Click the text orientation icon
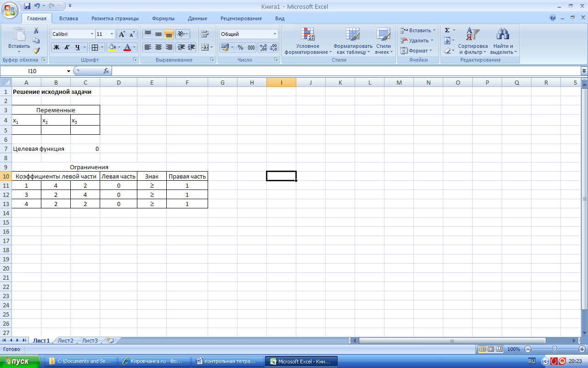This screenshot has height=368, width=588. point(182,34)
